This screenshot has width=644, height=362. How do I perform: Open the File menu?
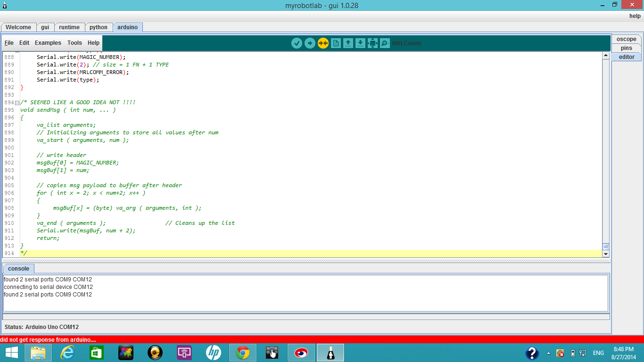coord(9,43)
